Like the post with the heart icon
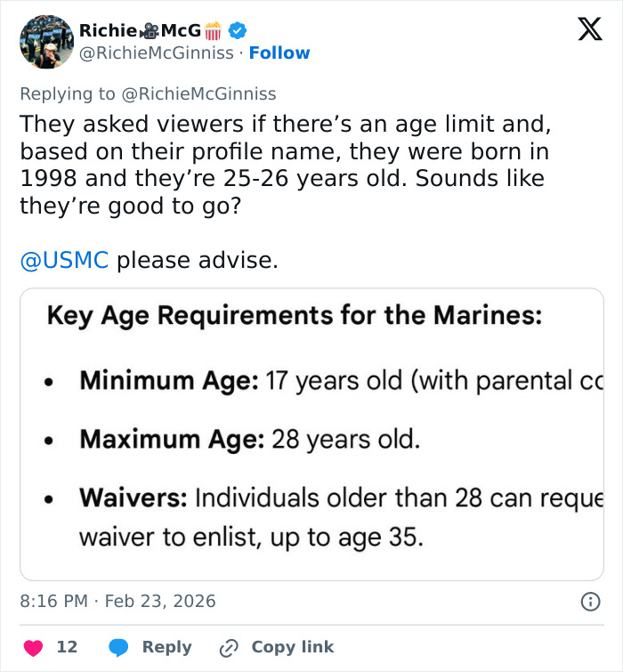Screen dimensions: 623x672 pyautogui.click(x=33, y=647)
